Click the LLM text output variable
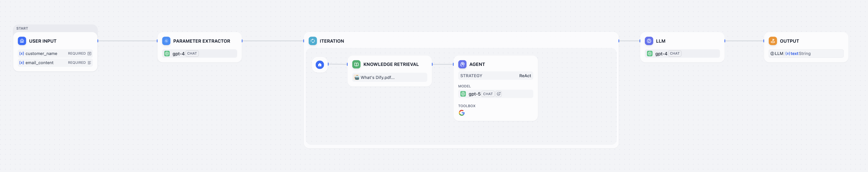The height and width of the screenshot is (172, 868). point(794,54)
